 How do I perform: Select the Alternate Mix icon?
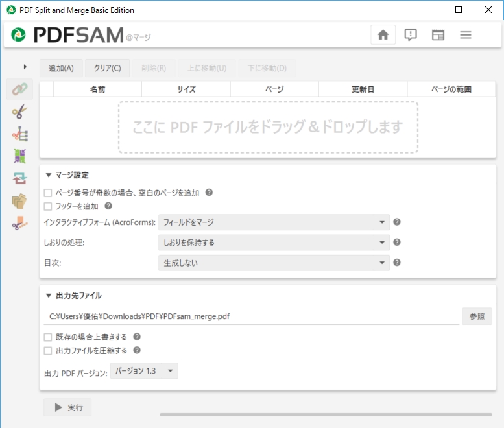point(19,156)
